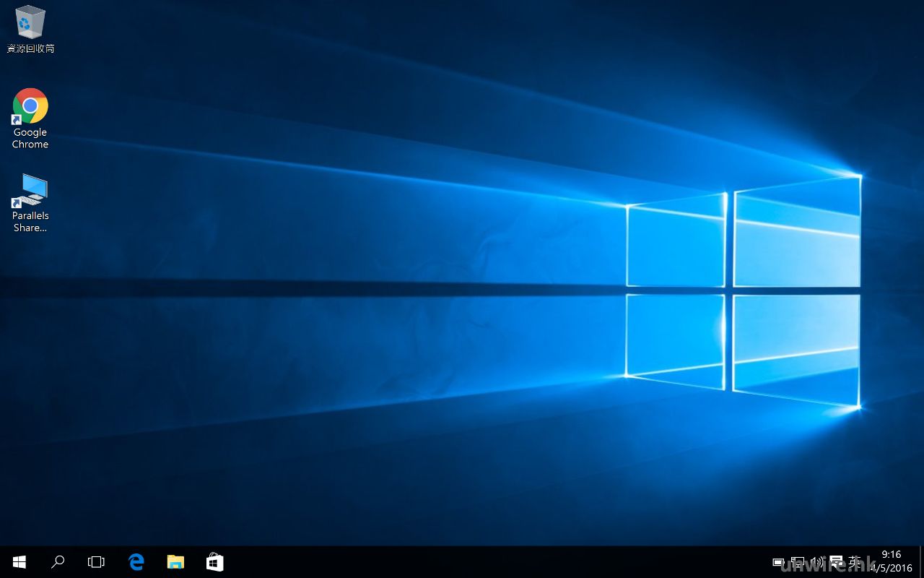The height and width of the screenshot is (578, 924).
Task: Open Action Center notifications icon
Action: (x=837, y=562)
